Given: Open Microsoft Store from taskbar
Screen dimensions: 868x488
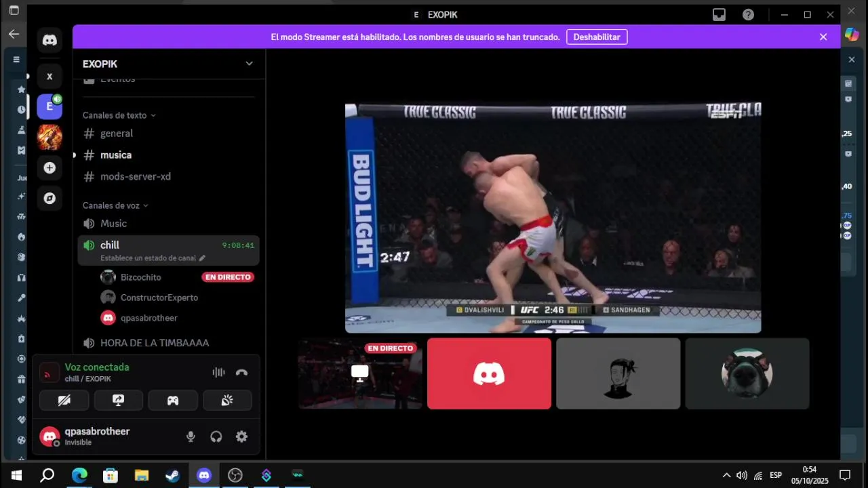Looking at the screenshot, I should (111, 475).
